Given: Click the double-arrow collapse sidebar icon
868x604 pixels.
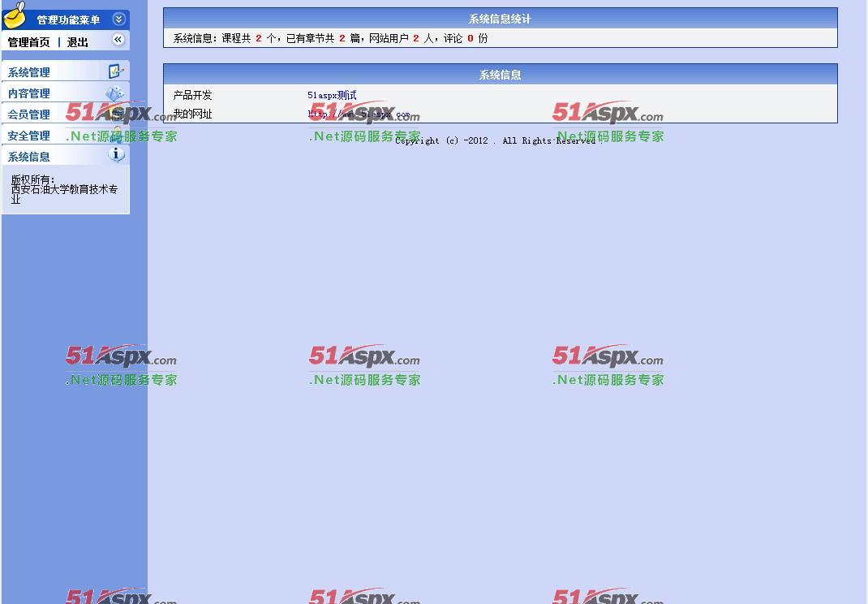Looking at the screenshot, I should coord(118,39).
